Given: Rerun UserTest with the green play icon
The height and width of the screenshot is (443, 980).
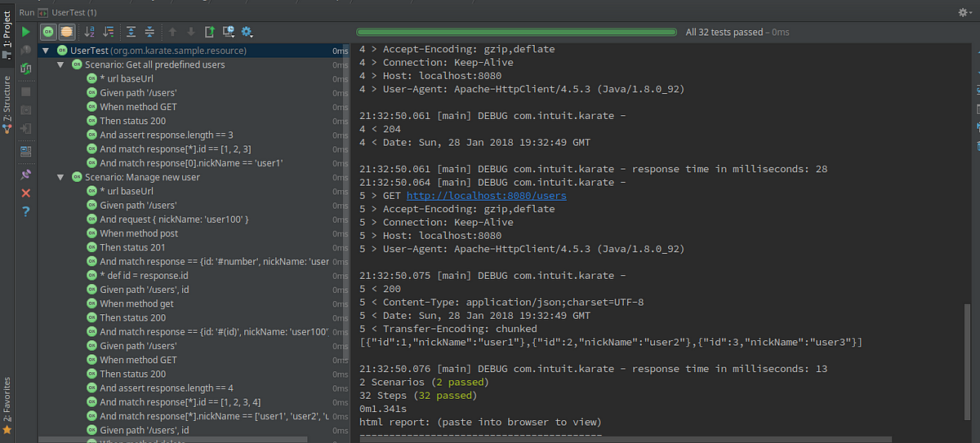Looking at the screenshot, I should point(26,32).
